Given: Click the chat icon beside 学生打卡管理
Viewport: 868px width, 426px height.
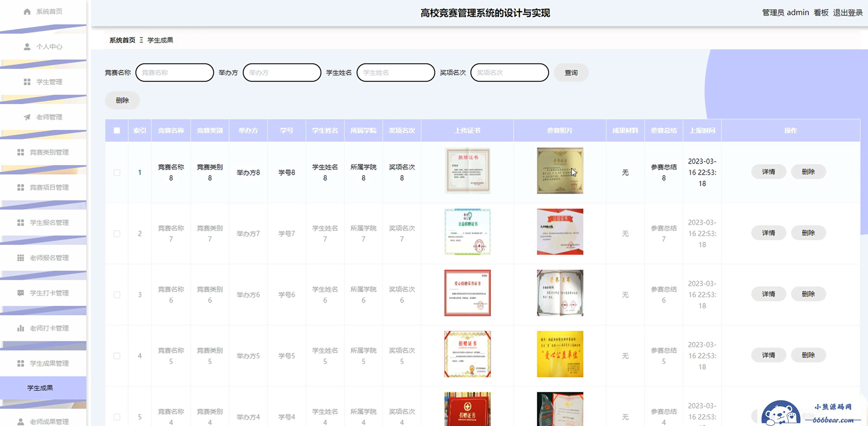Looking at the screenshot, I should [x=20, y=293].
